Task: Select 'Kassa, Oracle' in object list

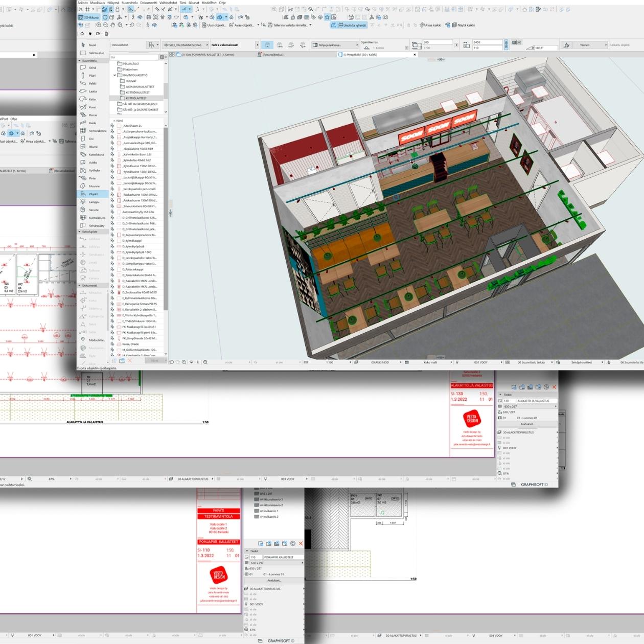Action: (131, 344)
